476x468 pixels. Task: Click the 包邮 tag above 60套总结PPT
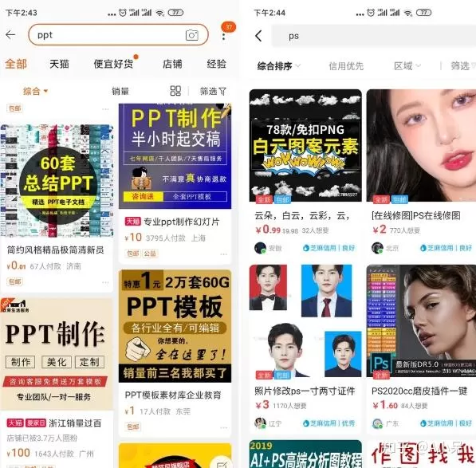pos(14,108)
